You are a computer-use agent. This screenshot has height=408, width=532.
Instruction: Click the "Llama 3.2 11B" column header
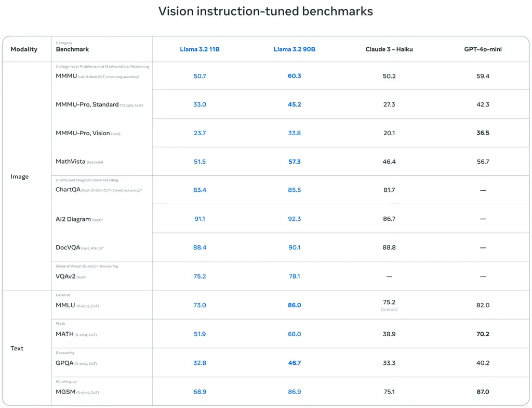click(x=200, y=49)
